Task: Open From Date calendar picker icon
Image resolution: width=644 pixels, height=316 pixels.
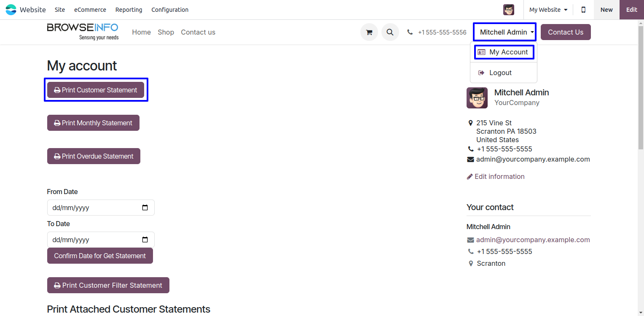Action: click(145, 208)
